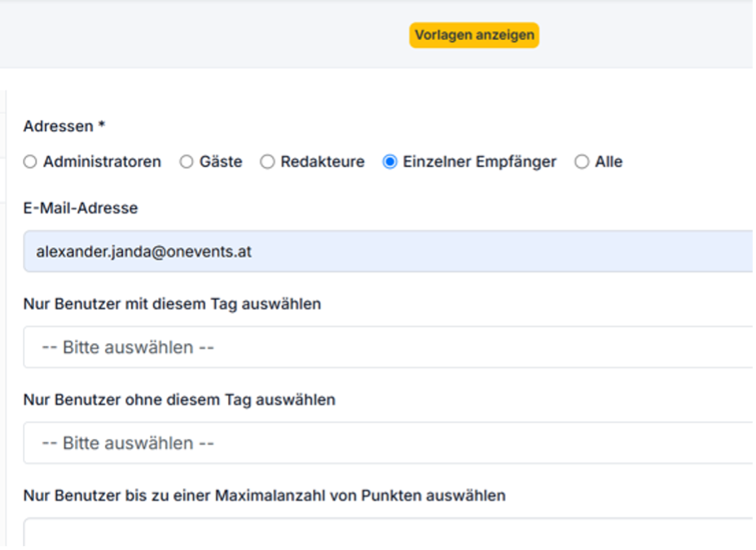This screenshot has height=550, width=756.
Task: Click the 'Gäste' option label text
Action: (221, 162)
